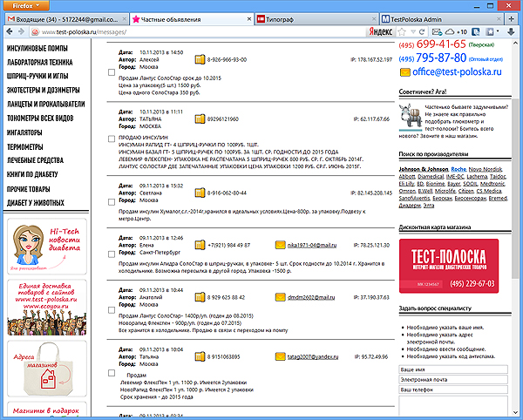Open the mail notifier icon in toolbar

[437, 32]
